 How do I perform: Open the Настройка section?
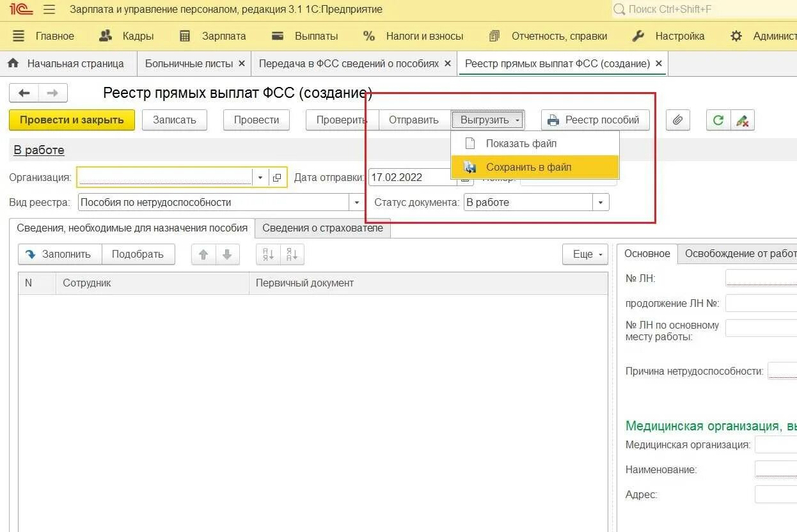point(668,36)
